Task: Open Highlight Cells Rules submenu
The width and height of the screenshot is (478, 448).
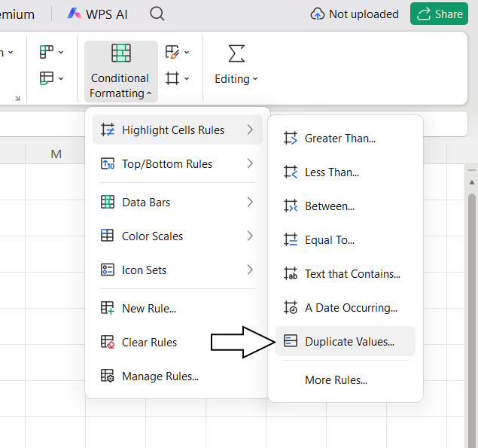Action: click(178, 130)
